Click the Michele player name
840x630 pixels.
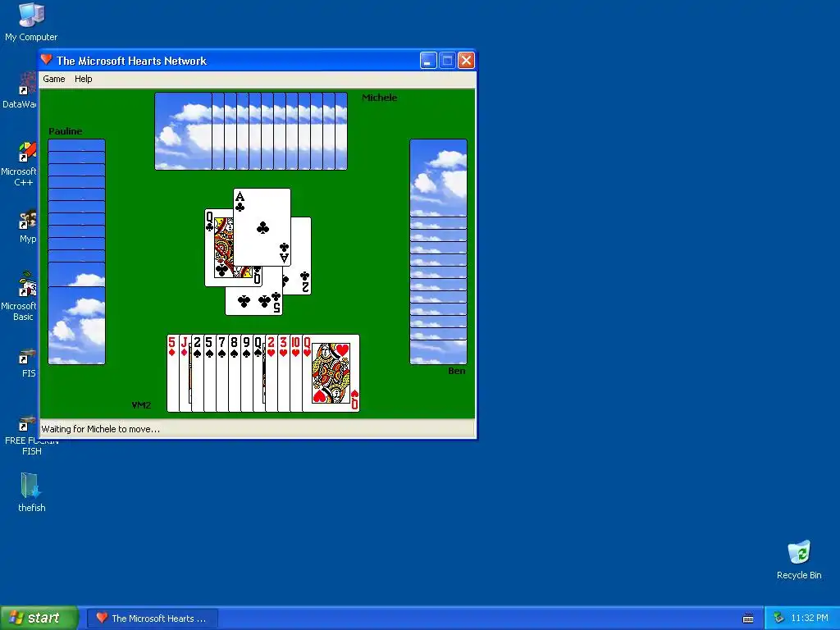pyautogui.click(x=379, y=98)
